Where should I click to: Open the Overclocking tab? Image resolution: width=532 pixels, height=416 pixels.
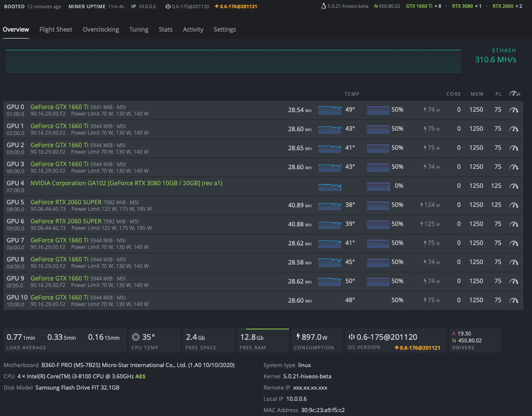[101, 29]
